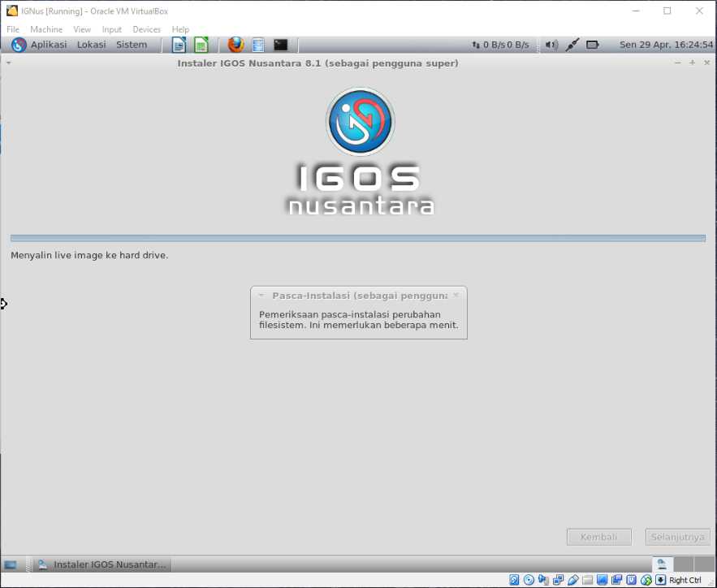This screenshot has height=588, width=717.
Task: Click the VirtualBox USB devices status icon
Action: pos(572,579)
